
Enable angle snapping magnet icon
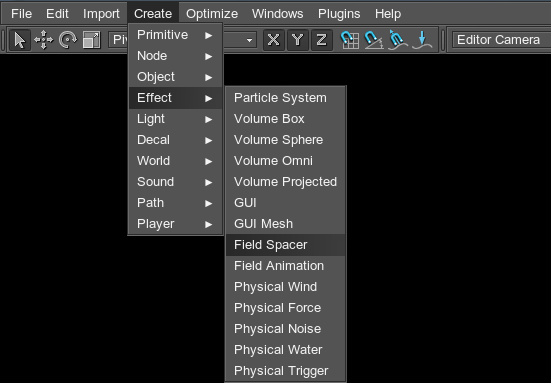374,40
